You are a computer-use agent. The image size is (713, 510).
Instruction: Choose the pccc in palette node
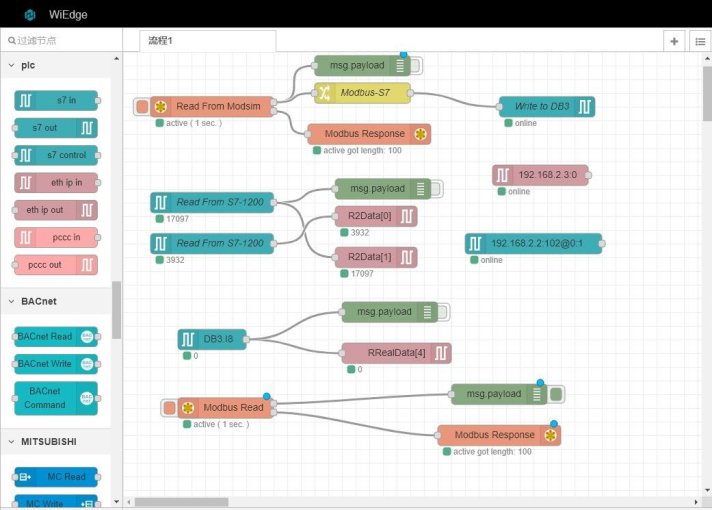(56, 237)
